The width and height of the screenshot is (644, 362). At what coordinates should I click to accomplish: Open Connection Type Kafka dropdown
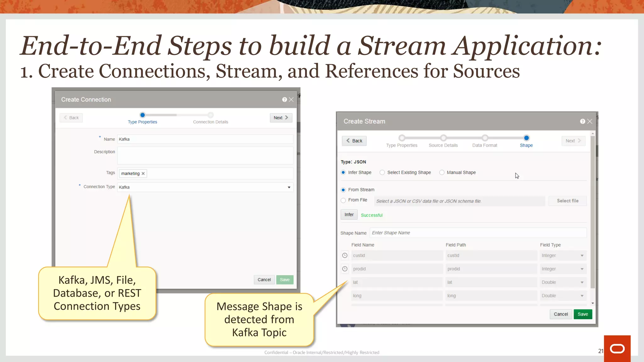click(x=205, y=187)
